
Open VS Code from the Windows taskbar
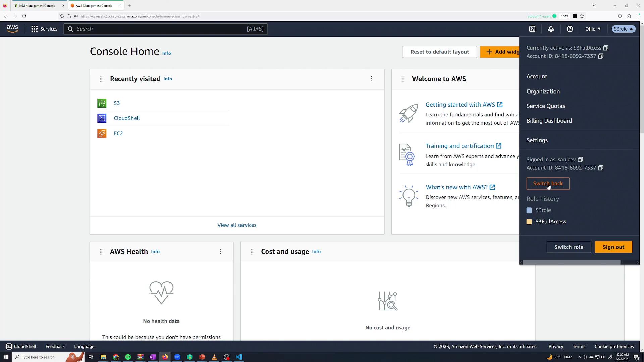pos(239,357)
